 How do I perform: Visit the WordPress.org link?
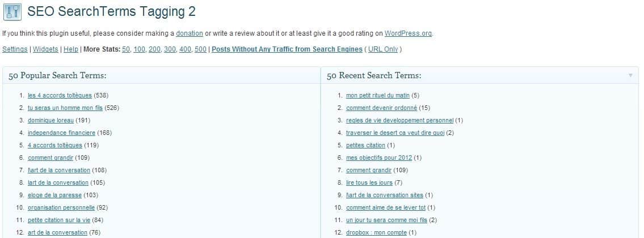[x=409, y=33]
